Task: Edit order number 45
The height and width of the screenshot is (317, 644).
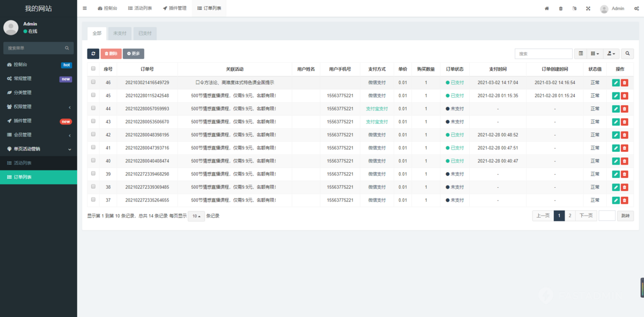Action: [x=616, y=95]
